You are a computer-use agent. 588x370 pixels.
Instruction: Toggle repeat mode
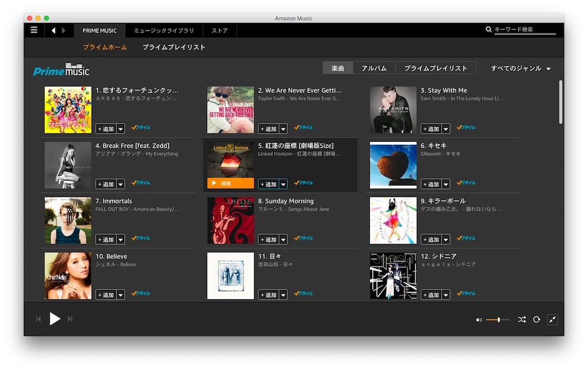(x=537, y=320)
